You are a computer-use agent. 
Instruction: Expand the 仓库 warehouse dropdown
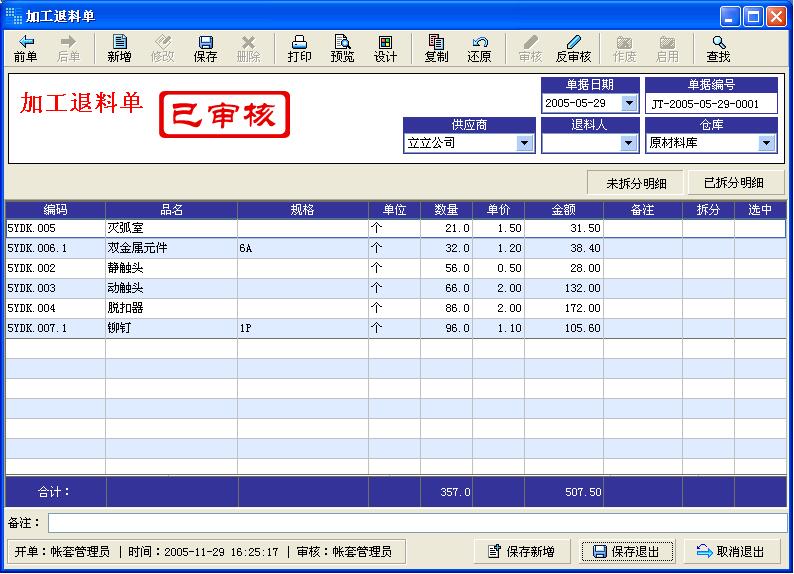767,143
